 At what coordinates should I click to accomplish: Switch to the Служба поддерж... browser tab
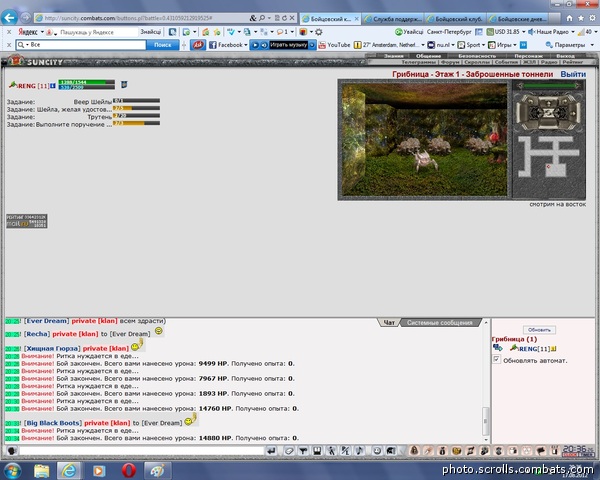pyautogui.click(x=393, y=18)
